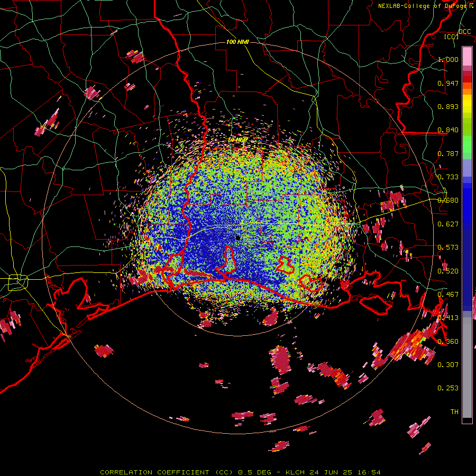Screen dimensions: 476x476
Task: Click the black radar site dot
Action: tap(238, 238)
